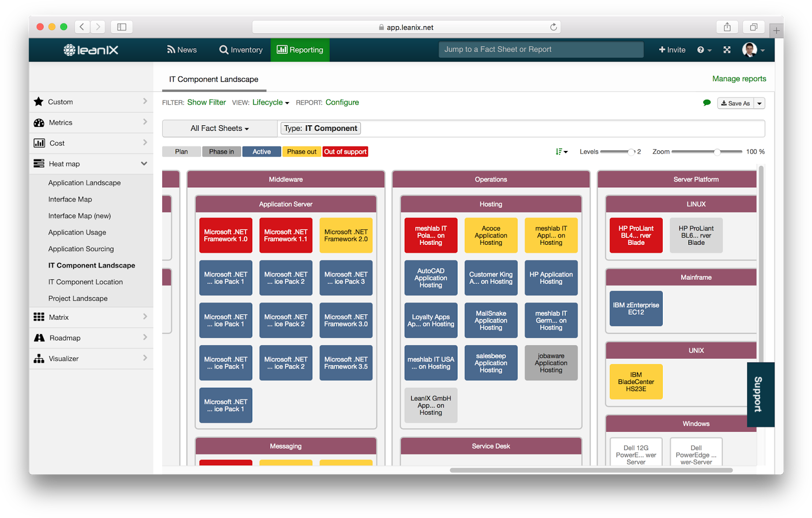Click the green comment bubble icon

(707, 103)
